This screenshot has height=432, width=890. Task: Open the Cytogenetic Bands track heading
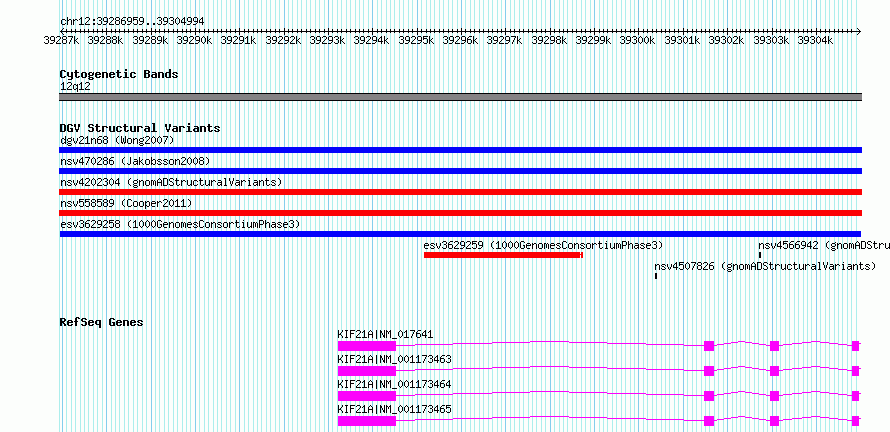pos(119,74)
